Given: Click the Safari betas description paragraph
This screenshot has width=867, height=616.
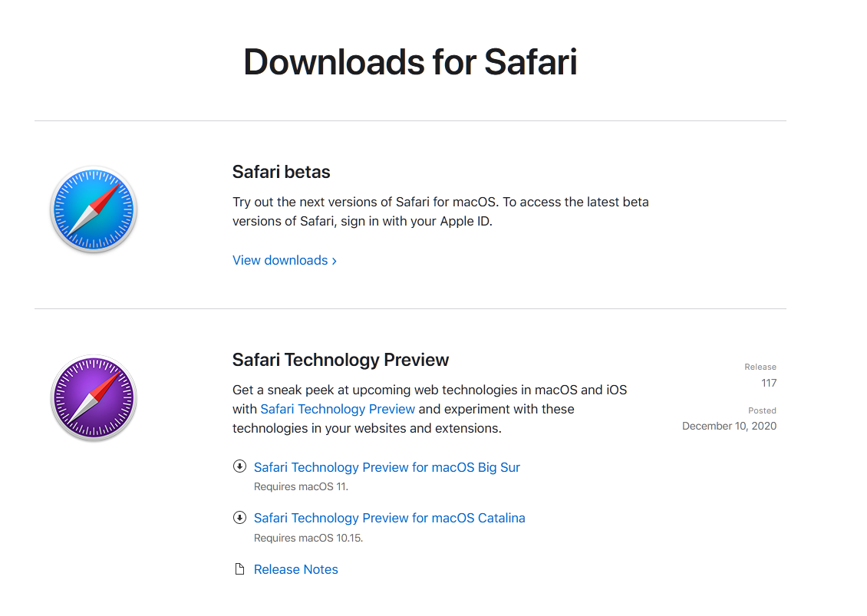Looking at the screenshot, I should click(440, 212).
